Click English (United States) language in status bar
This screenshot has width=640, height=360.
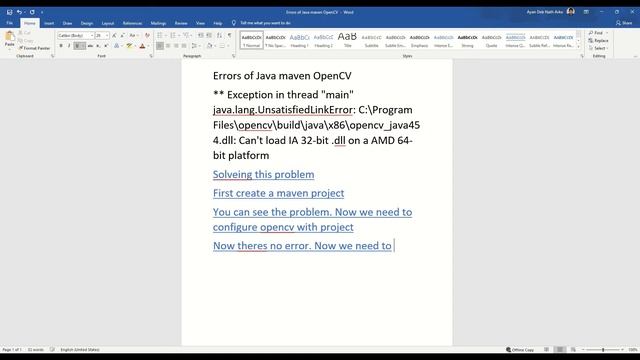pos(80,350)
